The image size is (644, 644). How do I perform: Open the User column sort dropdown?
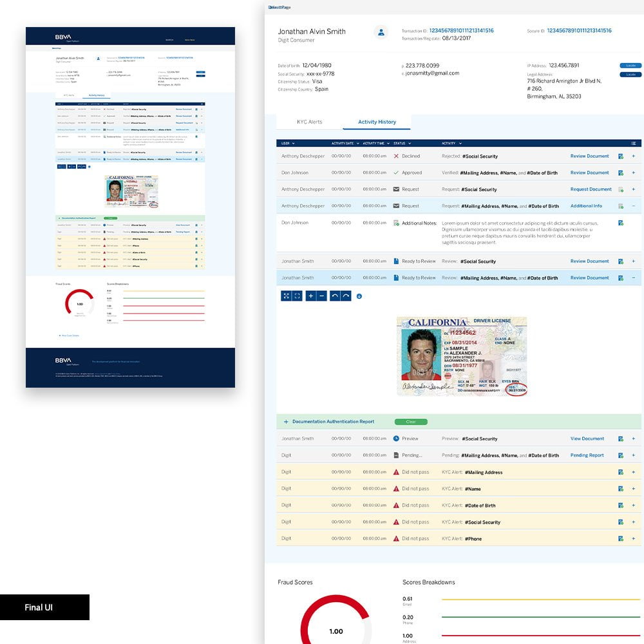pos(294,143)
